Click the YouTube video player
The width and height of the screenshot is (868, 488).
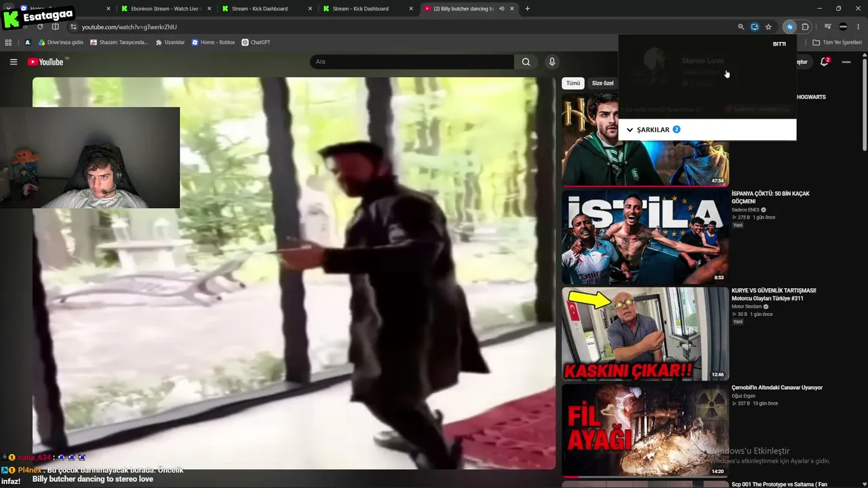(294, 273)
